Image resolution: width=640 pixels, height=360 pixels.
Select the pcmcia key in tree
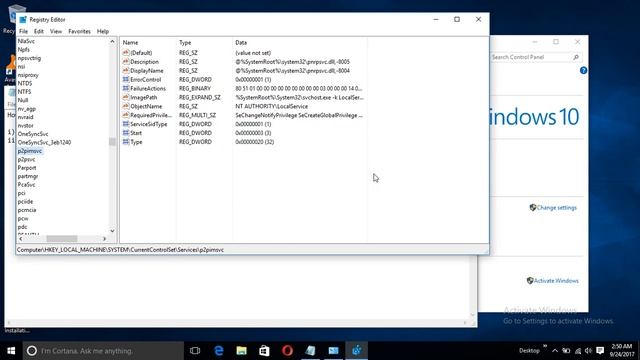27,210
